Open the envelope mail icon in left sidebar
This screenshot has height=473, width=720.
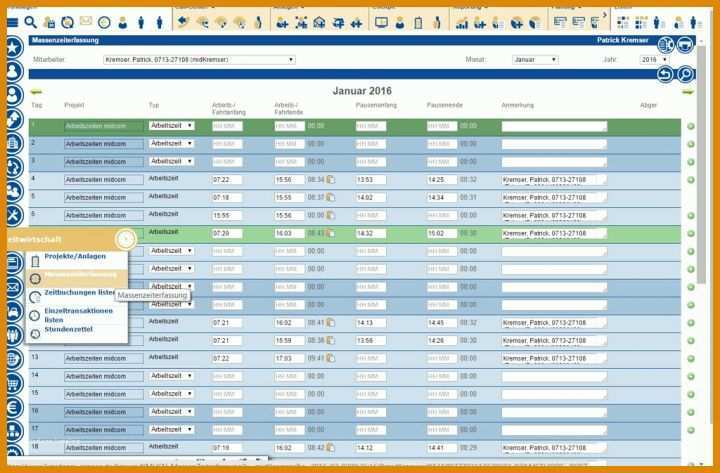click(14, 287)
